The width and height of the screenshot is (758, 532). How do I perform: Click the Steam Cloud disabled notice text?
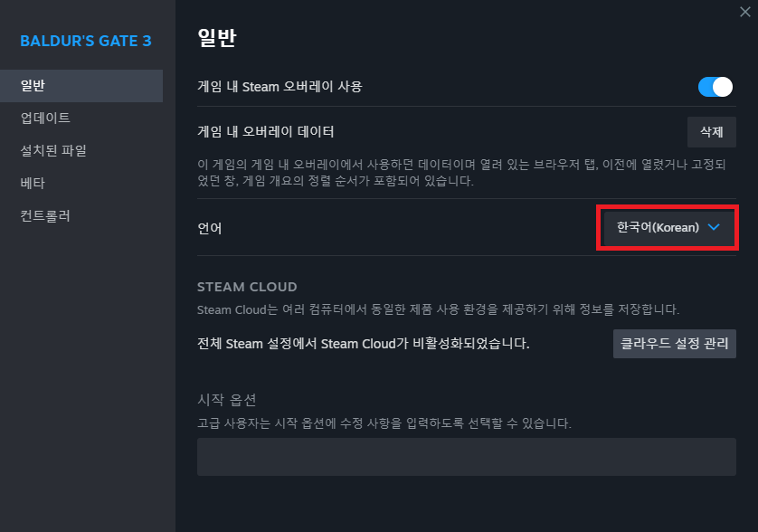[363, 344]
